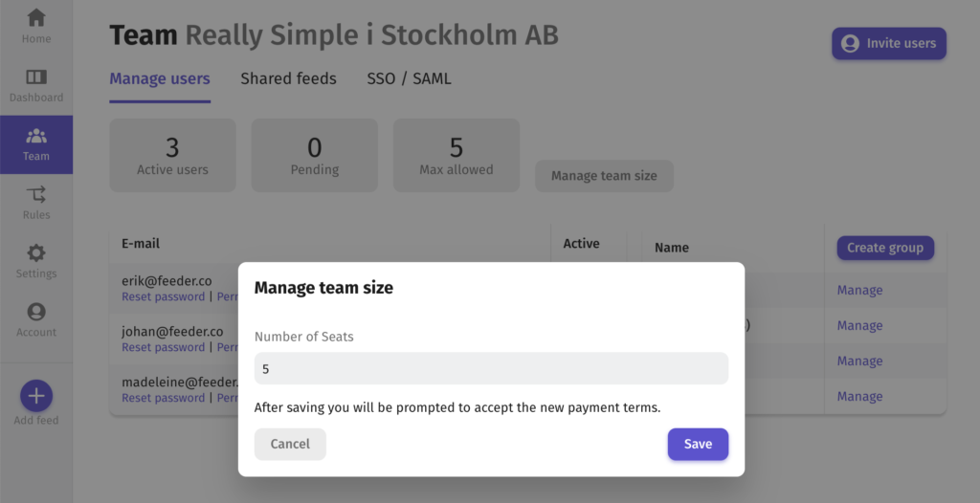
Task: Click the Manage link in last row
Action: click(859, 397)
